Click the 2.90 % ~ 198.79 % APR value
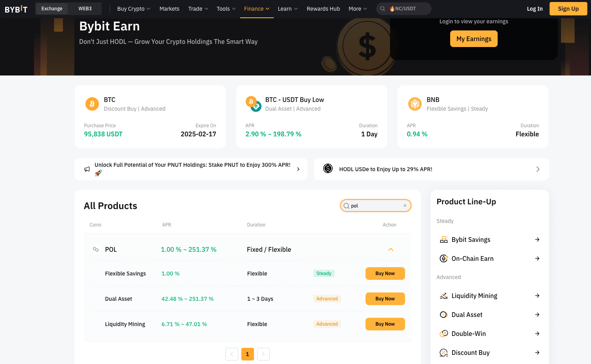The image size is (591, 364). (x=273, y=134)
